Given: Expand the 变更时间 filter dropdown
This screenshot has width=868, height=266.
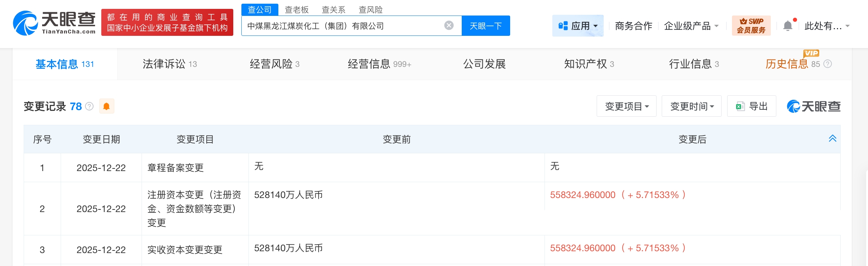Looking at the screenshot, I should point(691,106).
